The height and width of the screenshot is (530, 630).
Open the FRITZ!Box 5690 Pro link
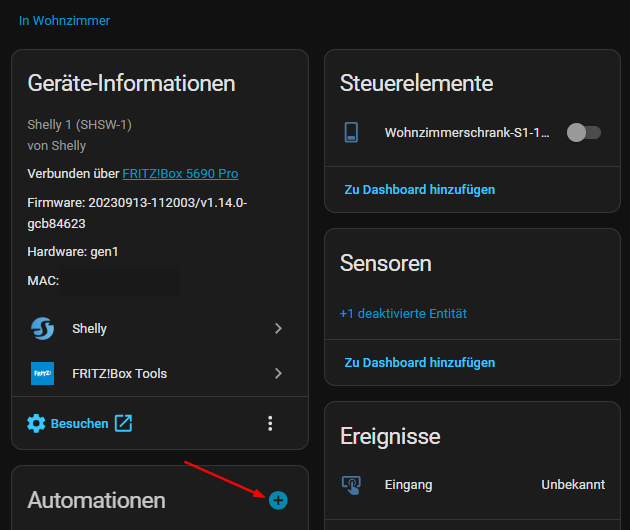click(x=180, y=174)
